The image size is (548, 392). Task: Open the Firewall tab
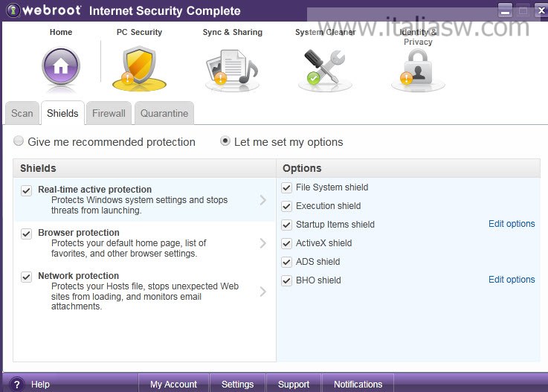(109, 113)
